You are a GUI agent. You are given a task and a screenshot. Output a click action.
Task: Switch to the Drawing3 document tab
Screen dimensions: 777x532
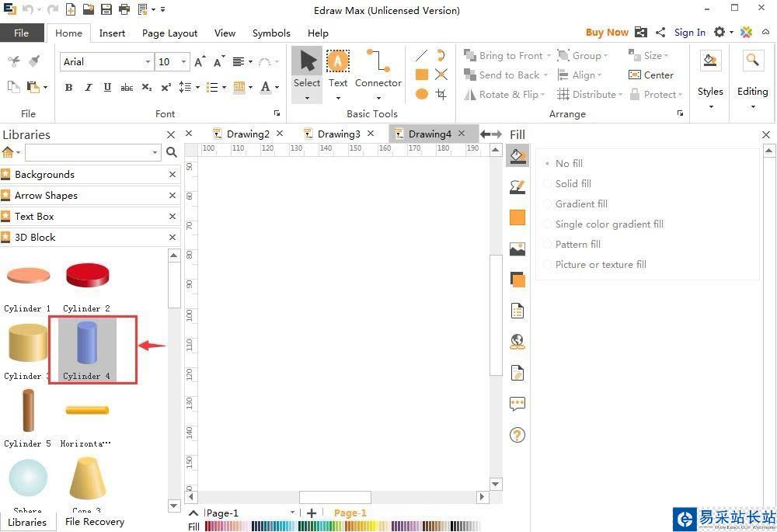point(339,134)
